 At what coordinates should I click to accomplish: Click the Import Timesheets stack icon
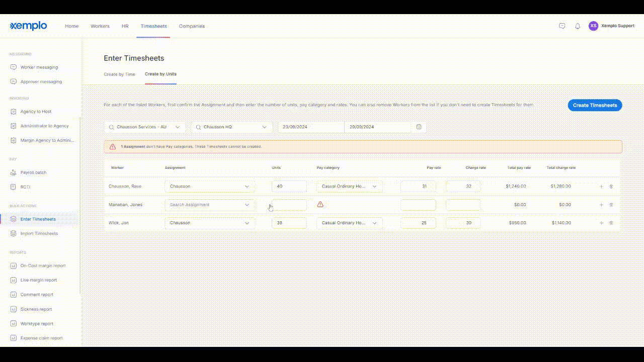tap(14, 233)
